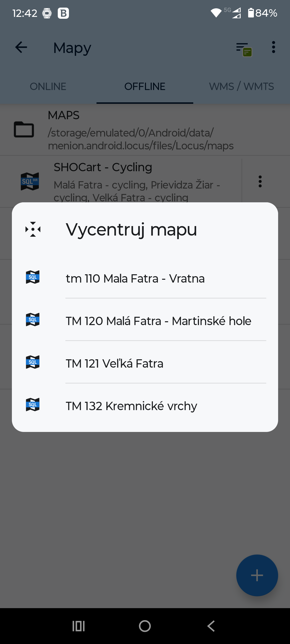Viewport: 290px width, 644px height.
Task: Click the center map crosshair icon
Action: point(33,229)
